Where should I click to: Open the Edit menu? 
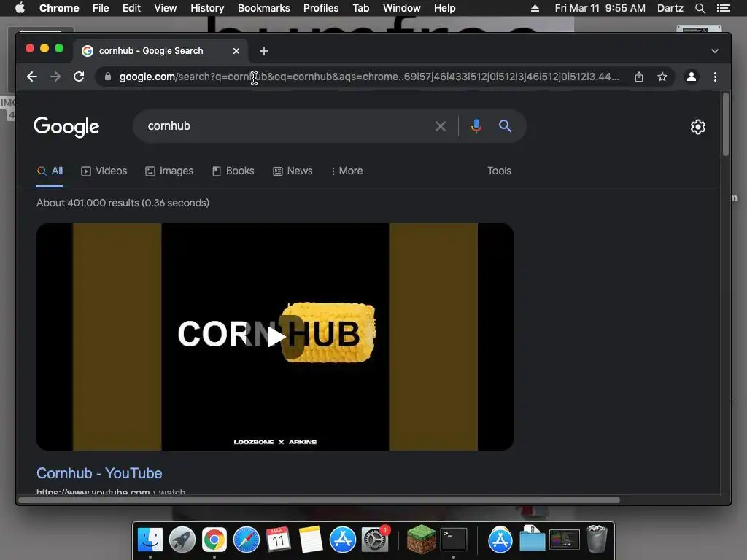click(131, 8)
